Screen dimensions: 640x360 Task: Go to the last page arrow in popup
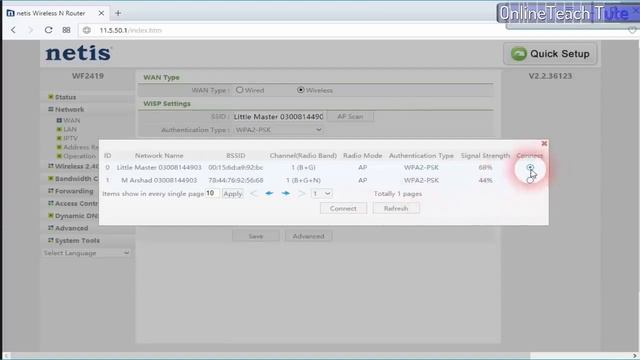coord(301,193)
